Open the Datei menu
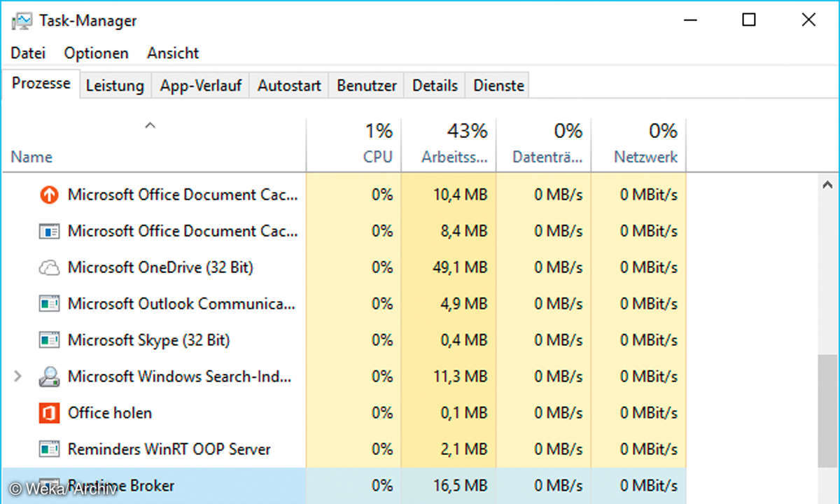 pyautogui.click(x=28, y=53)
